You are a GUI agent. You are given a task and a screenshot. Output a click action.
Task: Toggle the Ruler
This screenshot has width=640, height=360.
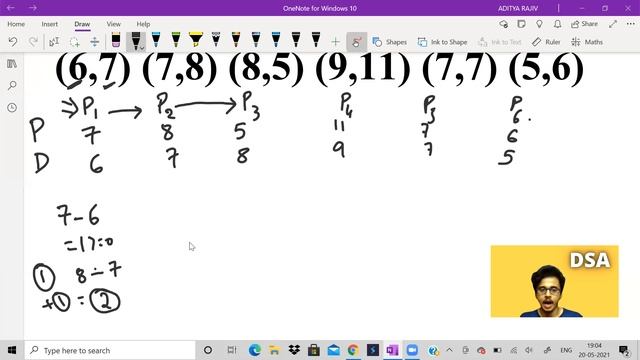[546, 42]
